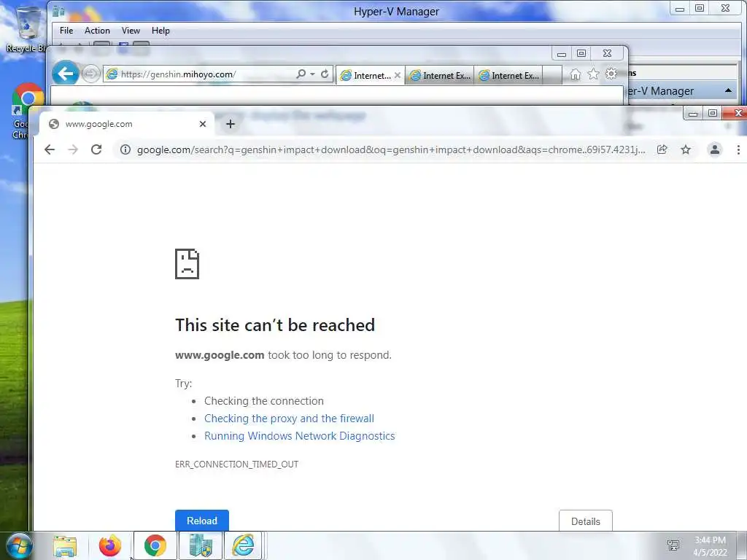Click the Show desktop button at the taskbar edge
Image resolution: width=747 pixels, height=560 pixels.
742,545
